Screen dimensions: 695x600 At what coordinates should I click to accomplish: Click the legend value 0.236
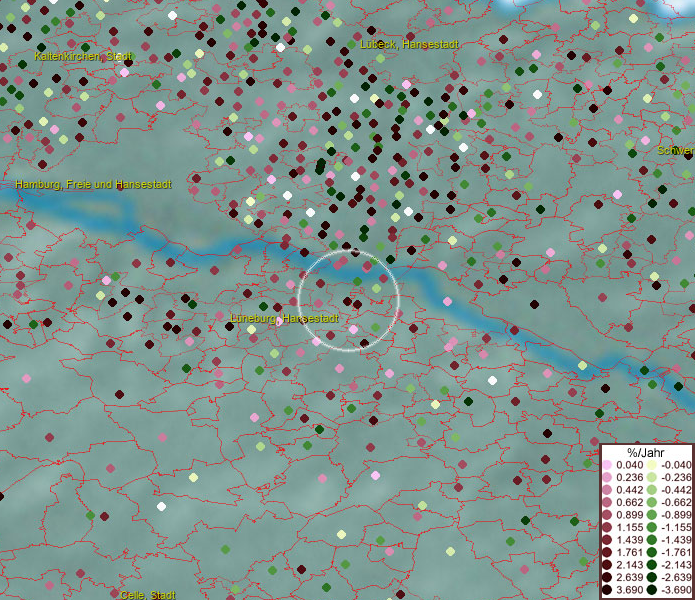click(x=630, y=477)
